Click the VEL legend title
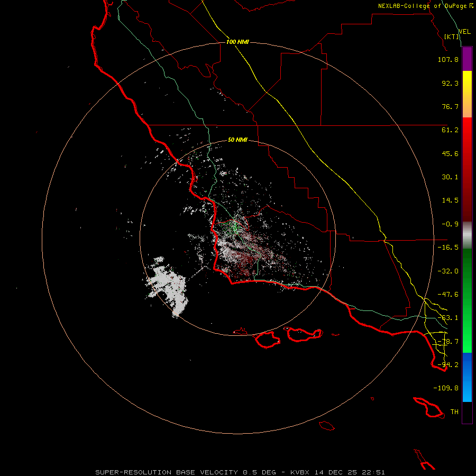The image size is (476, 476). point(464,32)
